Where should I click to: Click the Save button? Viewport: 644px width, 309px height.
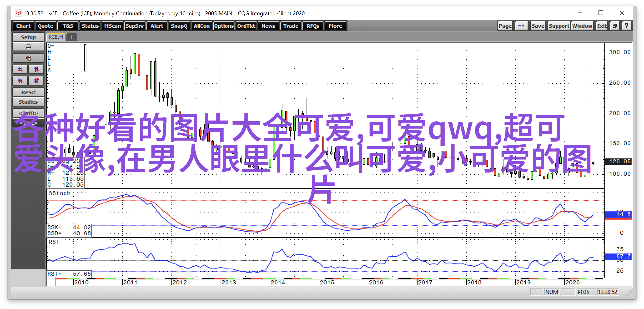(x=538, y=26)
